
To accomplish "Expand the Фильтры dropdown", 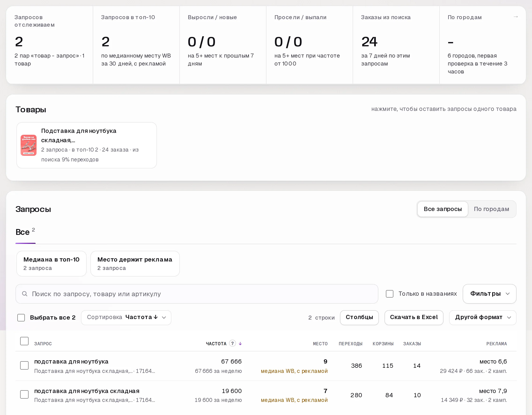I will tap(489, 294).
